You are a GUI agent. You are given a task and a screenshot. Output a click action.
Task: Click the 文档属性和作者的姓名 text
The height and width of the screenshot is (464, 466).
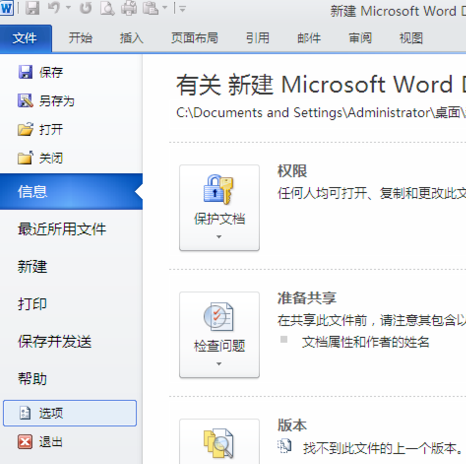366,342
